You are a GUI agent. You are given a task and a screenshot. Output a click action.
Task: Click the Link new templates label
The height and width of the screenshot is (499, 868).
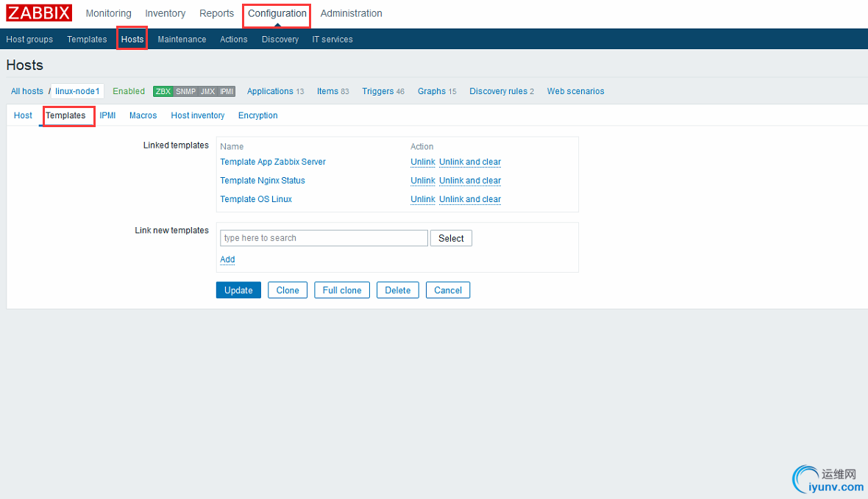point(171,230)
